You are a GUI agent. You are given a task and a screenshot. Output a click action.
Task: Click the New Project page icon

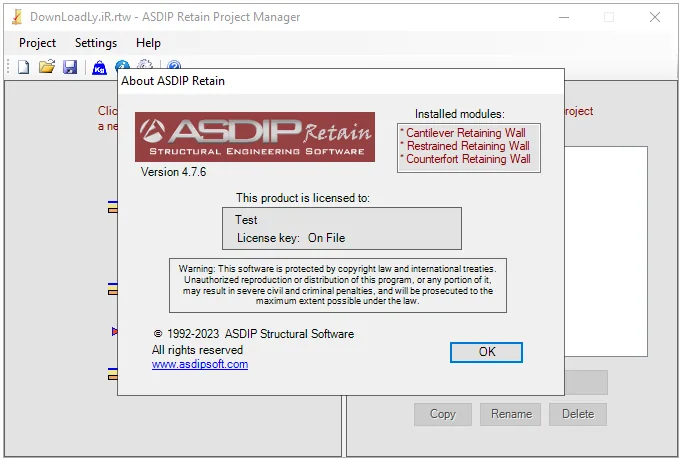(x=24, y=67)
